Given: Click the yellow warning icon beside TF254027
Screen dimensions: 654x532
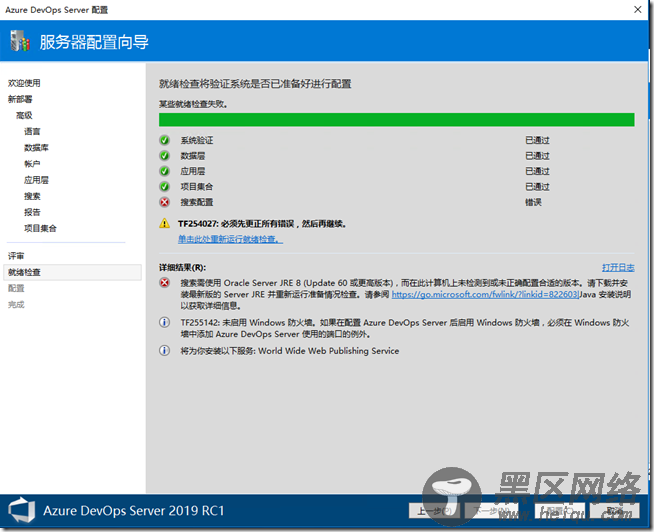Looking at the screenshot, I should [x=165, y=224].
